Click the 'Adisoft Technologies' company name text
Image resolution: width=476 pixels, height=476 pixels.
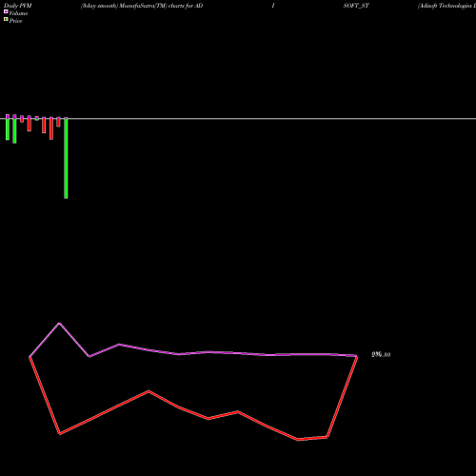click(x=446, y=6)
